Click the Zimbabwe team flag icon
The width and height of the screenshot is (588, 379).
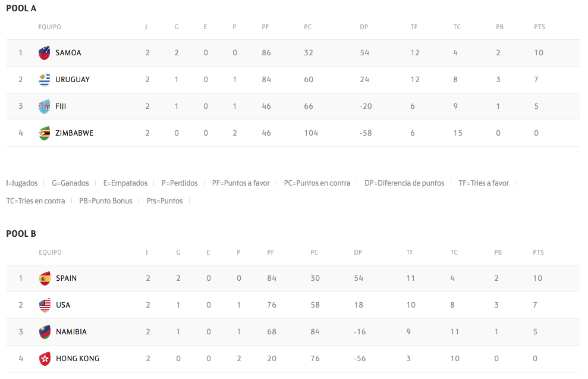(x=44, y=133)
